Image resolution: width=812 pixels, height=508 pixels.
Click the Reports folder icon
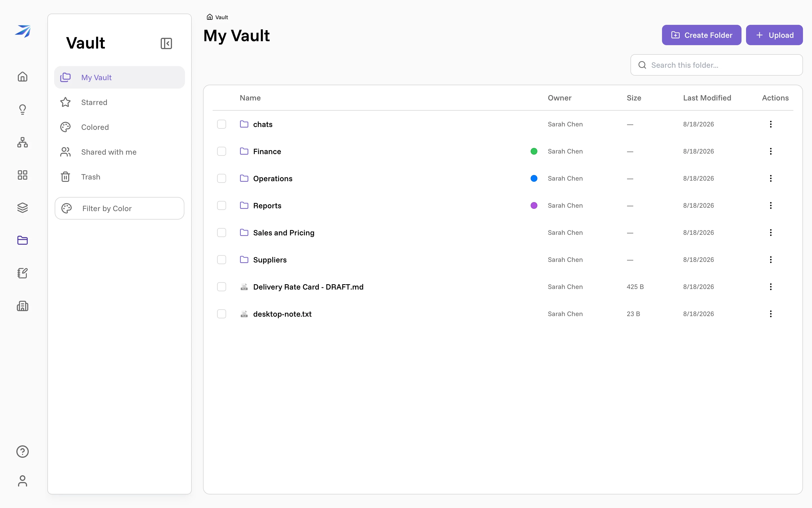tap(244, 205)
